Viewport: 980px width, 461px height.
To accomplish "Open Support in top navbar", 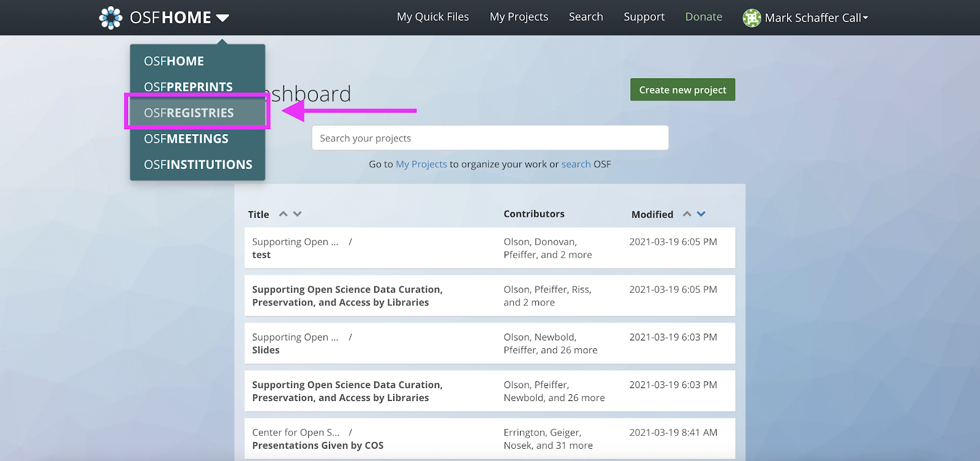I will pos(644,17).
